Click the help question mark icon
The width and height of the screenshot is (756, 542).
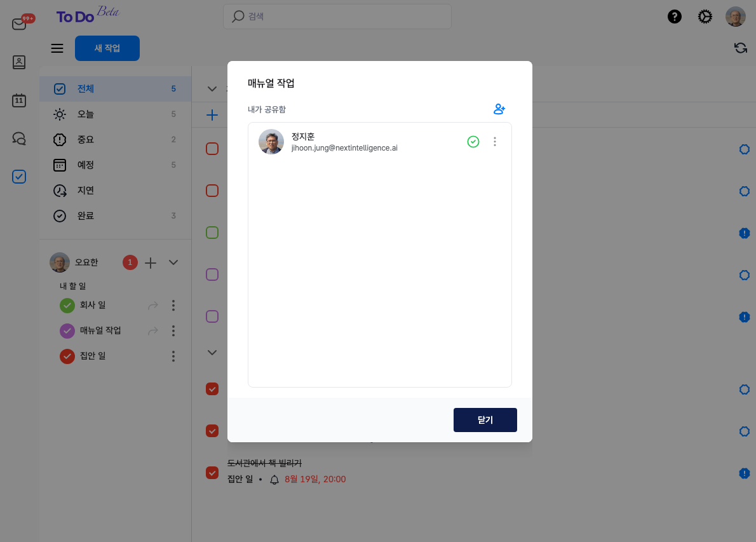675,17
